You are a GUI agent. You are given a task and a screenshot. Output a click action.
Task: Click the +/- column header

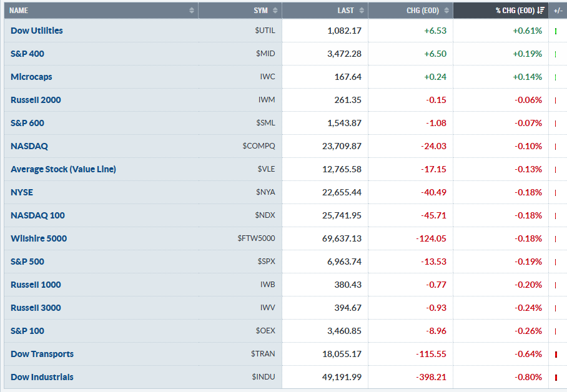[x=558, y=11]
